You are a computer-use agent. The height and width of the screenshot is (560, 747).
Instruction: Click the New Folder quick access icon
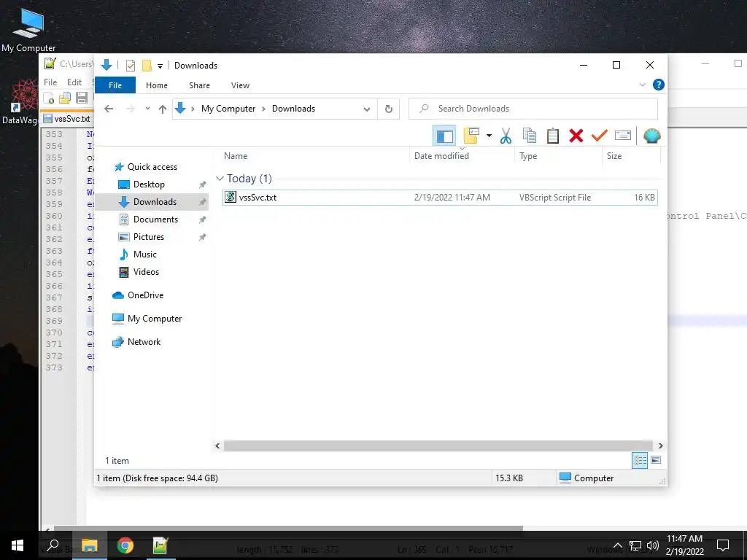(147, 66)
